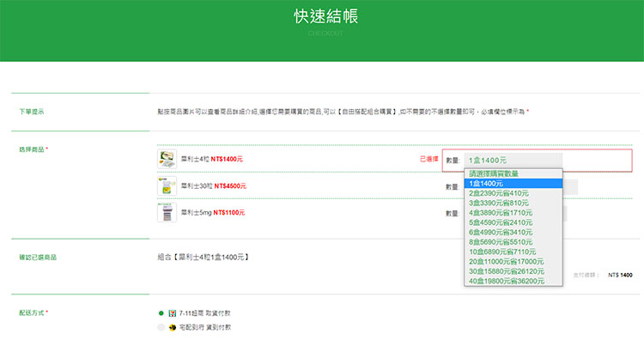644x346 pixels.
Task: Click the 快速結帳 page heading
Action: [325, 16]
